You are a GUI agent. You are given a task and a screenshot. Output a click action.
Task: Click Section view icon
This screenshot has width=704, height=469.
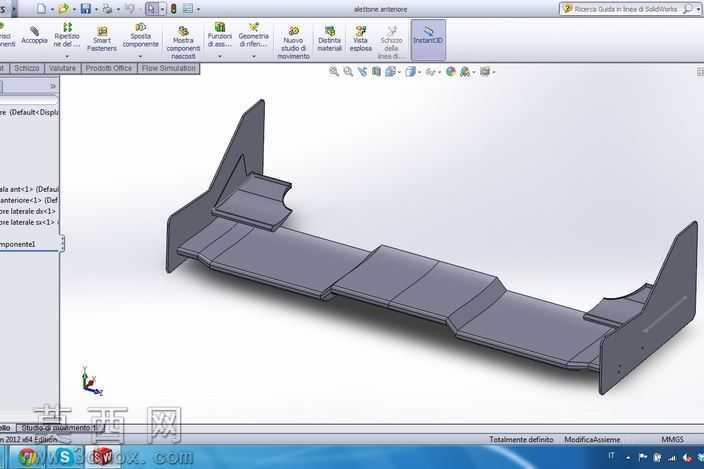click(376, 71)
